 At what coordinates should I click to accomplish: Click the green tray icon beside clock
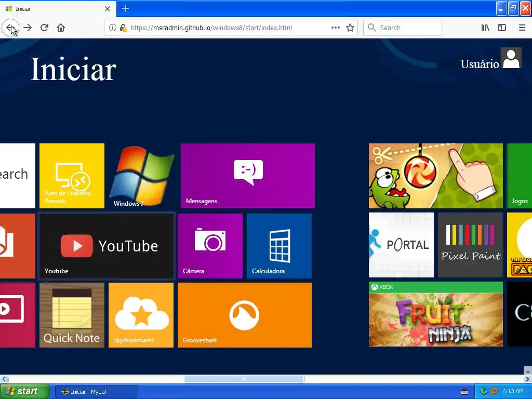coord(484,392)
